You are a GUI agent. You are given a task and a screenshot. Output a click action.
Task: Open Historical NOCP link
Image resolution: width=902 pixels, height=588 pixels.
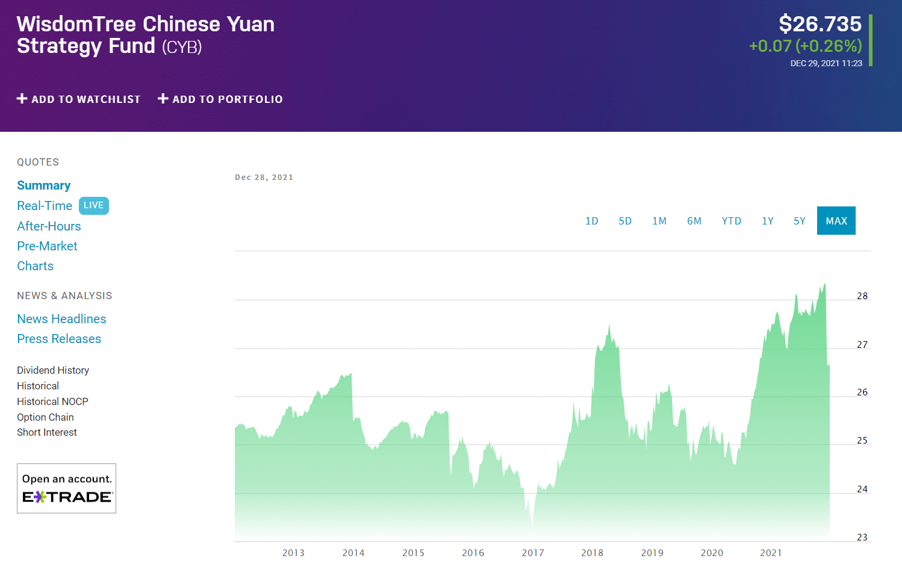click(x=52, y=401)
